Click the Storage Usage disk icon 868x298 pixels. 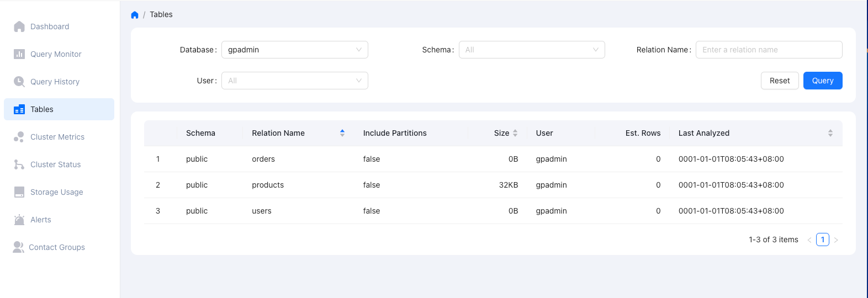point(19,192)
